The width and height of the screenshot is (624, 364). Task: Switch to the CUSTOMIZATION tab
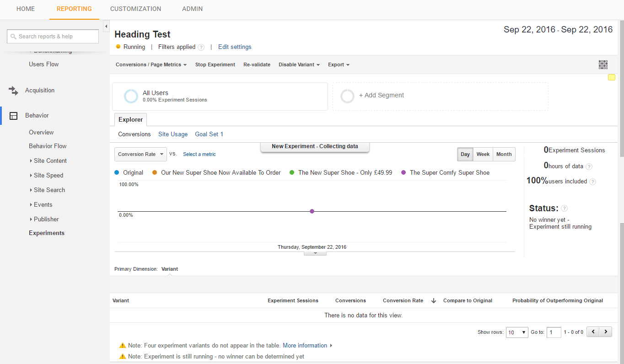(x=135, y=9)
